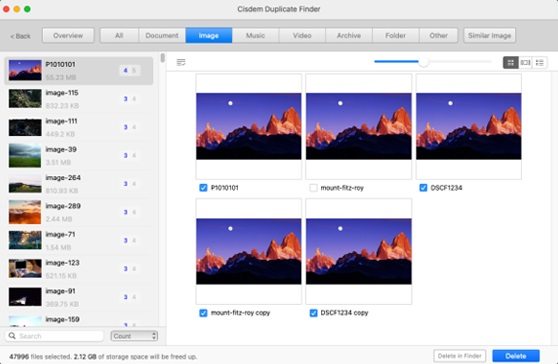Select the image-111 group in sidebar

[79, 127]
